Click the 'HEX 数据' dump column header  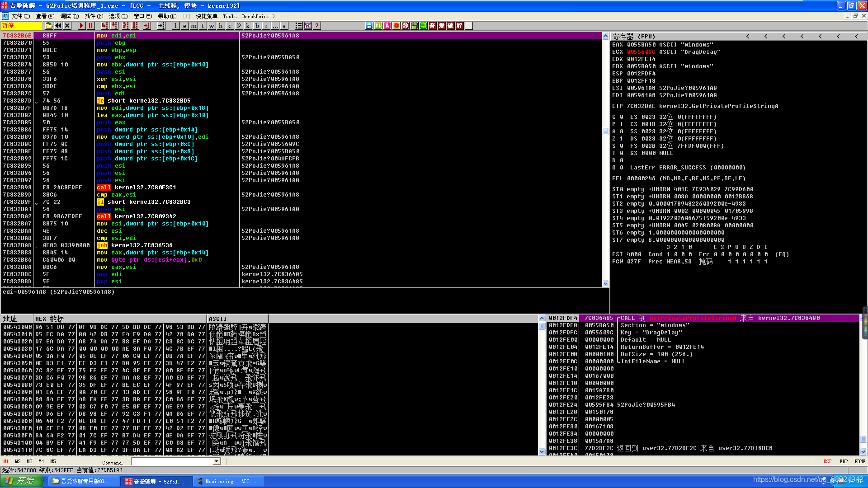click(119, 319)
